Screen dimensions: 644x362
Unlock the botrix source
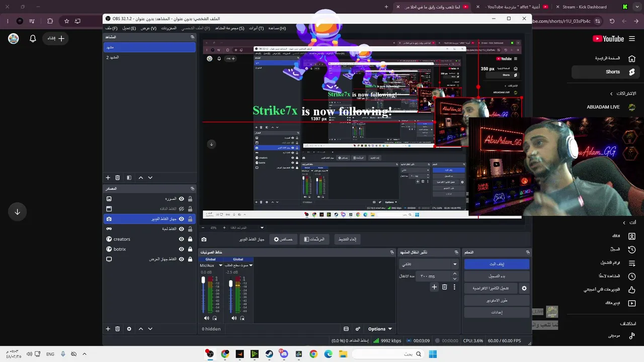190,249
